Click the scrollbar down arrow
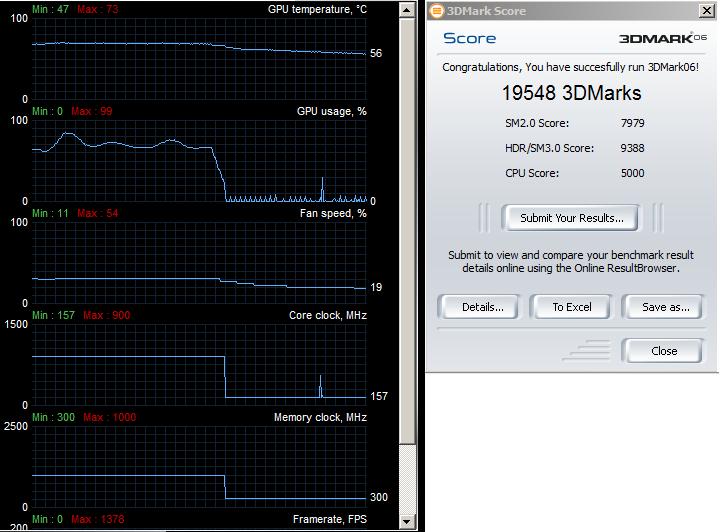Image resolution: width=719 pixels, height=532 pixels. point(407,521)
